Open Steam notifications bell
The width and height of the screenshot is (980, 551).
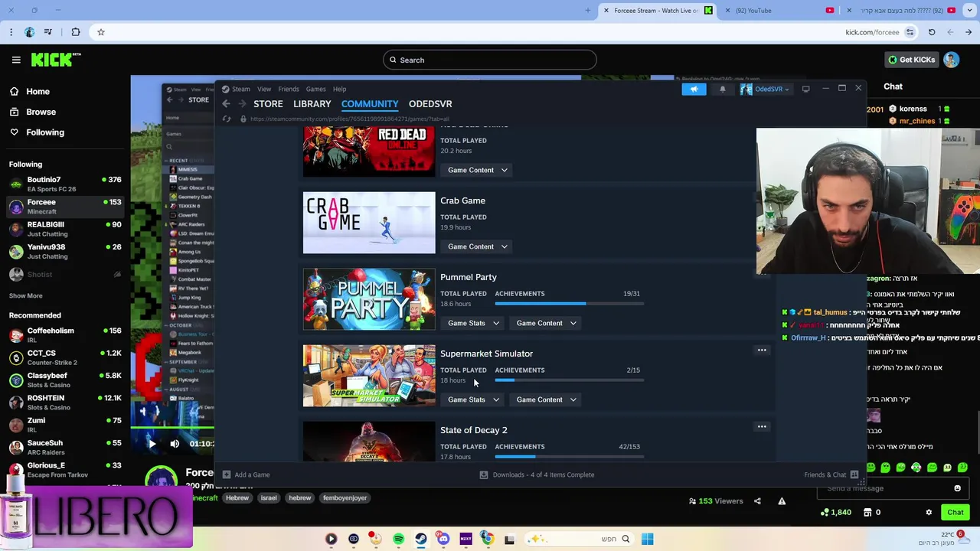(x=722, y=90)
